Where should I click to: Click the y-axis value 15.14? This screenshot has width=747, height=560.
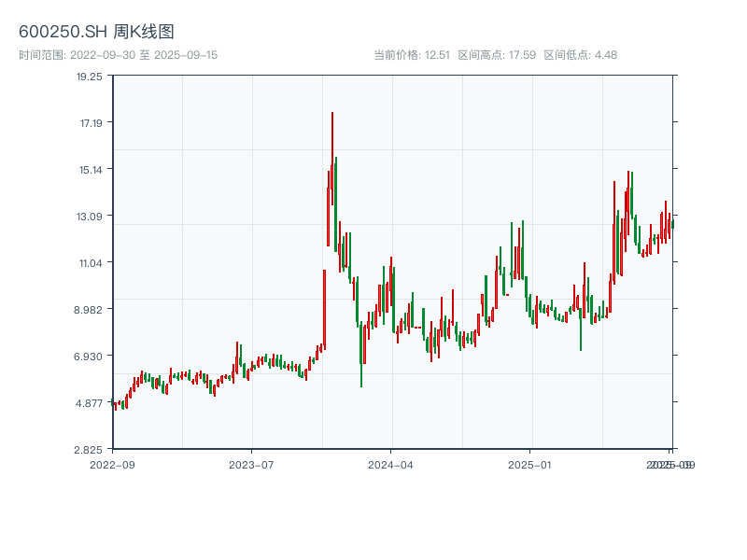pyautogui.click(x=90, y=170)
